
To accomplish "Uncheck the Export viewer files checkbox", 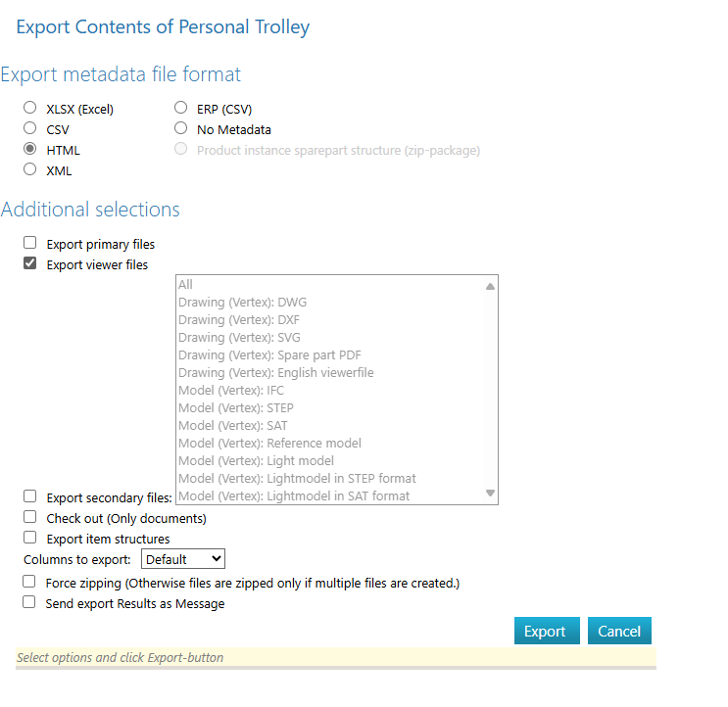I will click(30, 263).
